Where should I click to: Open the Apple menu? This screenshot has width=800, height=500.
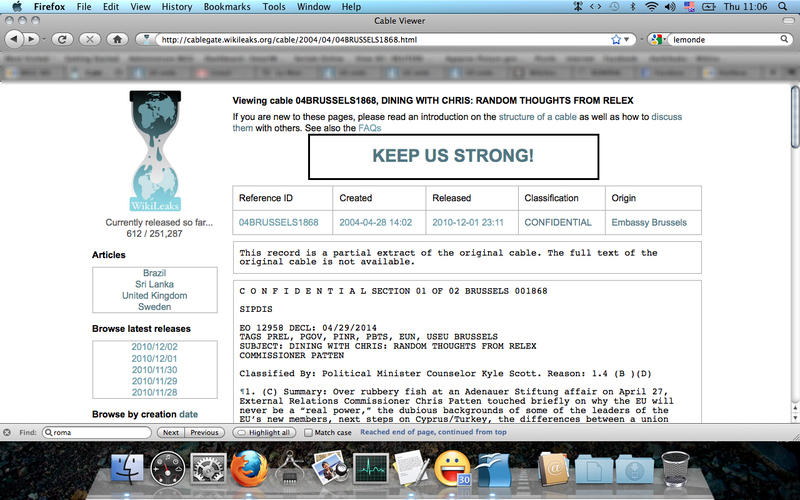16,7
